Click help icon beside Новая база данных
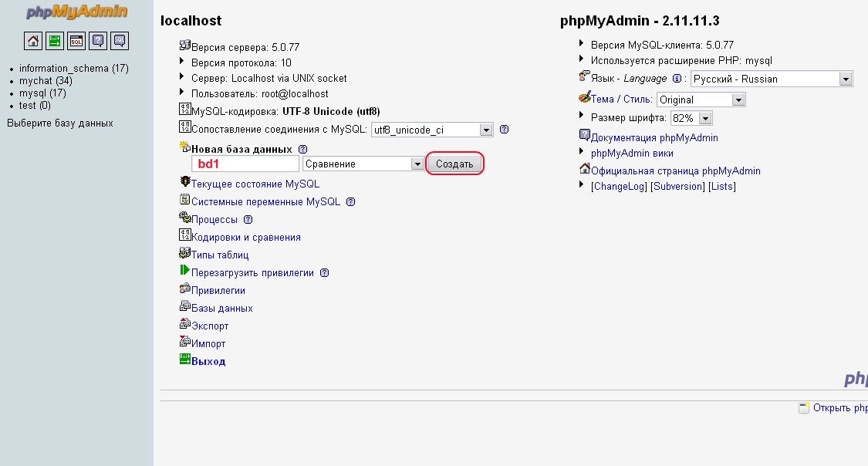Viewport: 868px width, 466px height. [302, 150]
